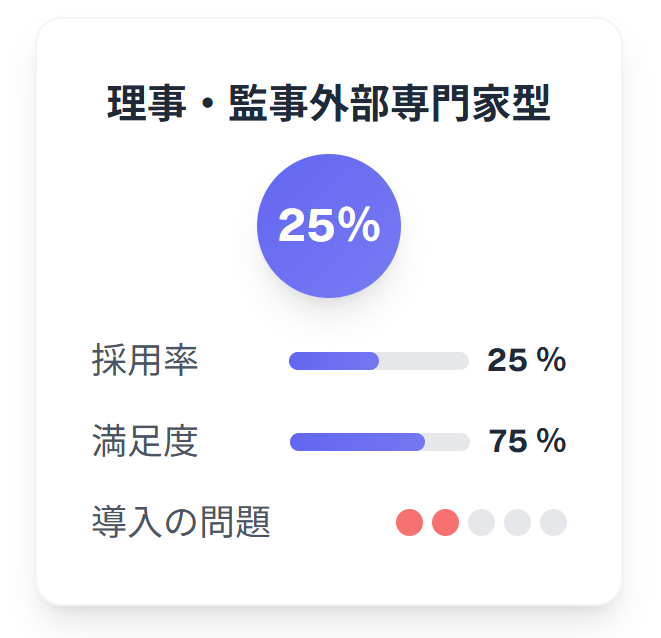661x638 pixels.
Task: Click the third gray problem dot
Action: tap(481, 522)
